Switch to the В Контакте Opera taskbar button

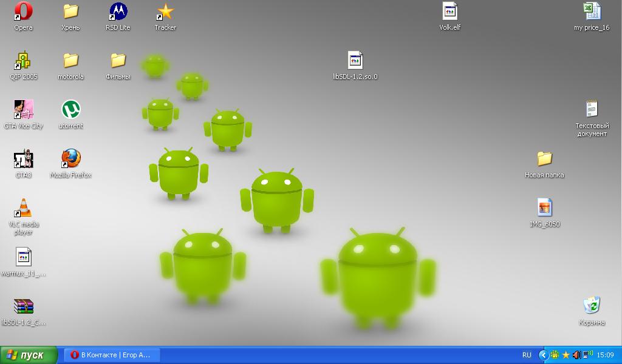[112, 355]
